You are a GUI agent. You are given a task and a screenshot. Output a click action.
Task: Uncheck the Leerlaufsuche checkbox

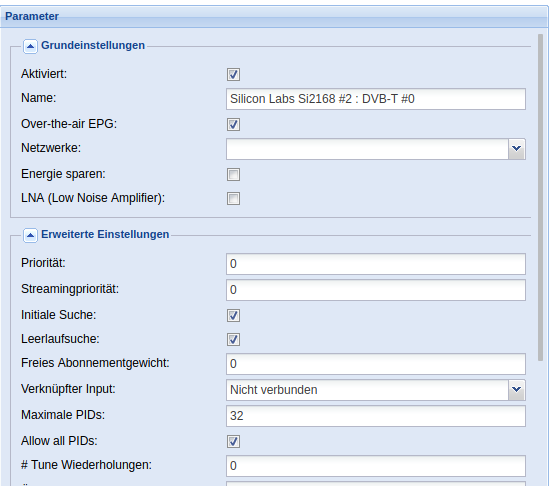[233, 340]
